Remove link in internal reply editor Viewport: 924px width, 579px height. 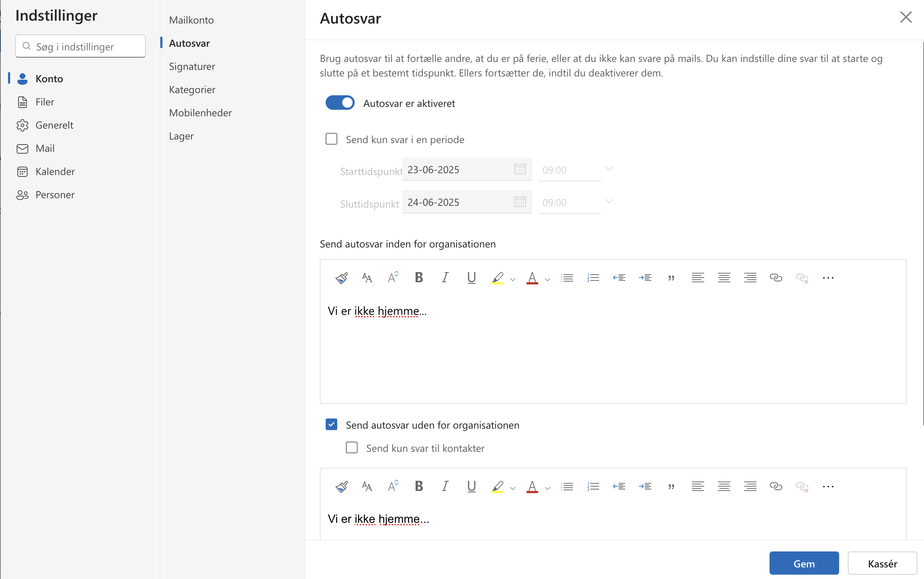click(x=802, y=278)
